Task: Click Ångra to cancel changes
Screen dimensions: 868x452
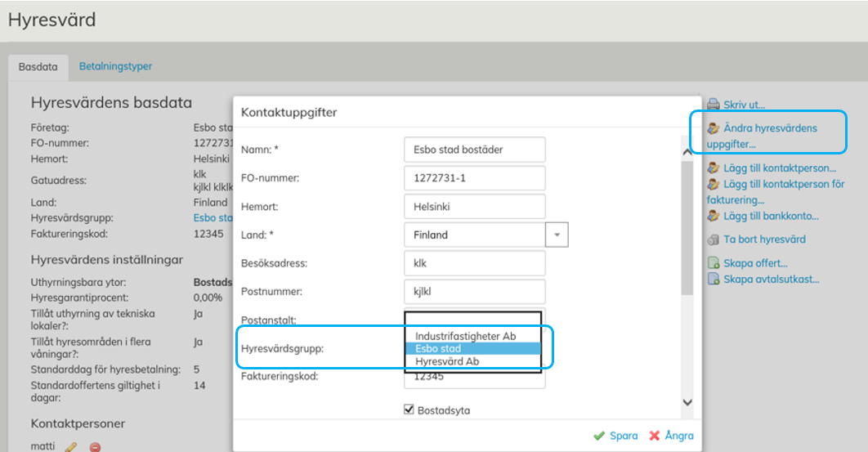Action: click(671, 436)
